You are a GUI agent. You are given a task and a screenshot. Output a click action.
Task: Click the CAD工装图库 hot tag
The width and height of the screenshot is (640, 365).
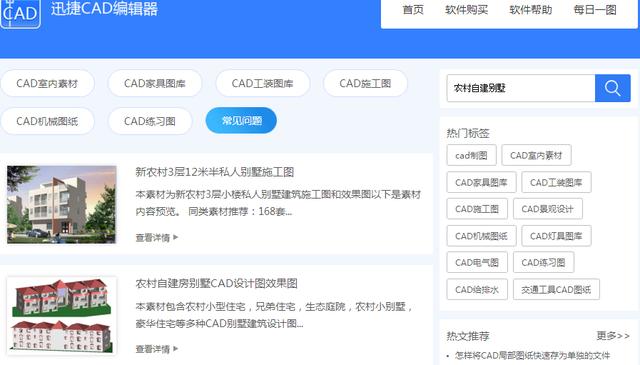pyautogui.click(x=556, y=182)
